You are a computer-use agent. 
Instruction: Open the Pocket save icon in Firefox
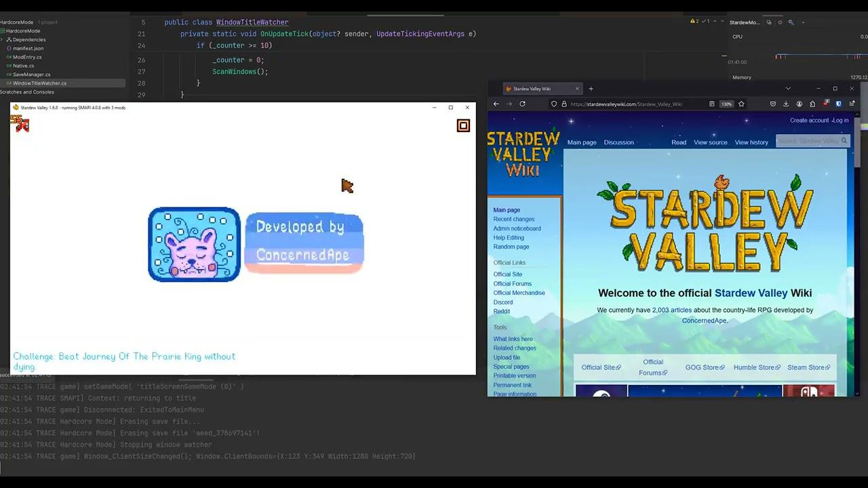pos(772,104)
